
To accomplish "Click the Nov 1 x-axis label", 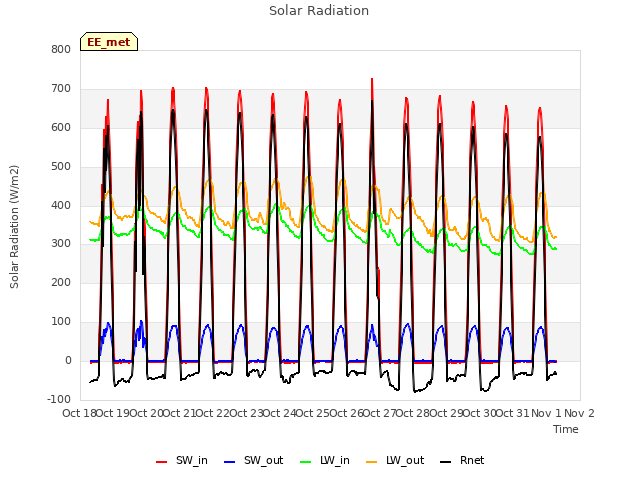I will click(546, 413).
